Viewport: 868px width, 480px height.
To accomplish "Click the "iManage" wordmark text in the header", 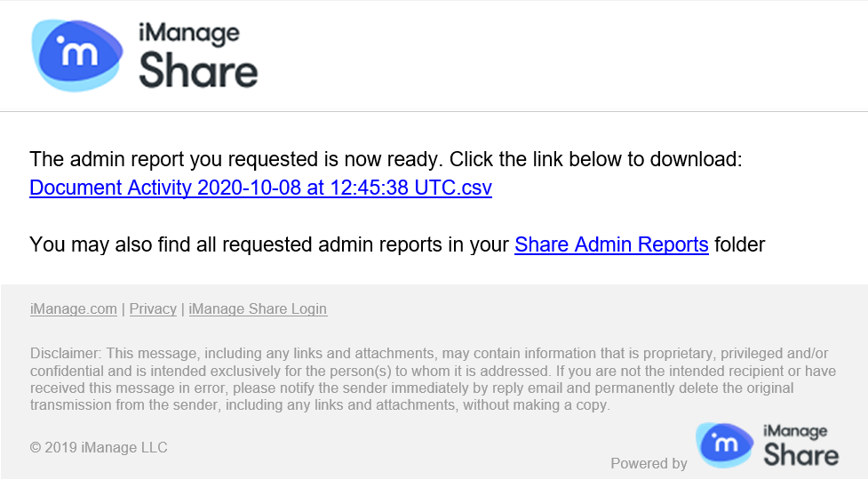I will pos(188,35).
